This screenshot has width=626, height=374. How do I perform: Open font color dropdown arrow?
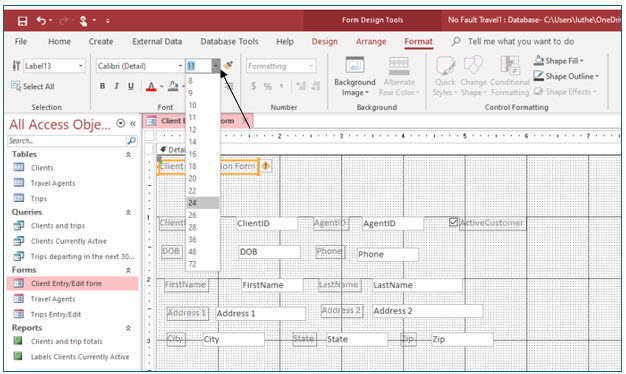(162, 86)
